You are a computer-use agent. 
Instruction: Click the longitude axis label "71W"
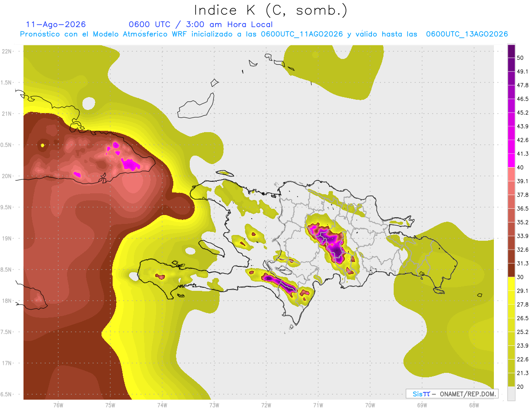[x=318, y=405]
